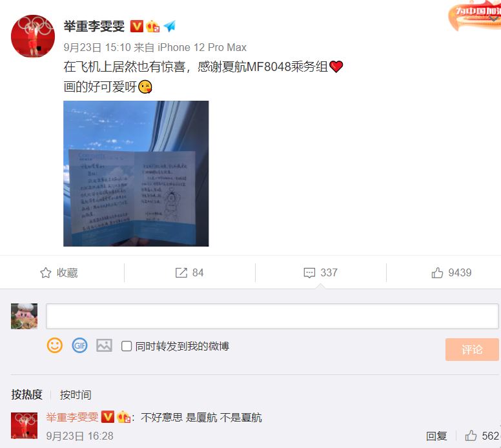Click commenter name 举重李雯雯 in comments
This screenshot has height=448, width=501.
coord(72,417)
